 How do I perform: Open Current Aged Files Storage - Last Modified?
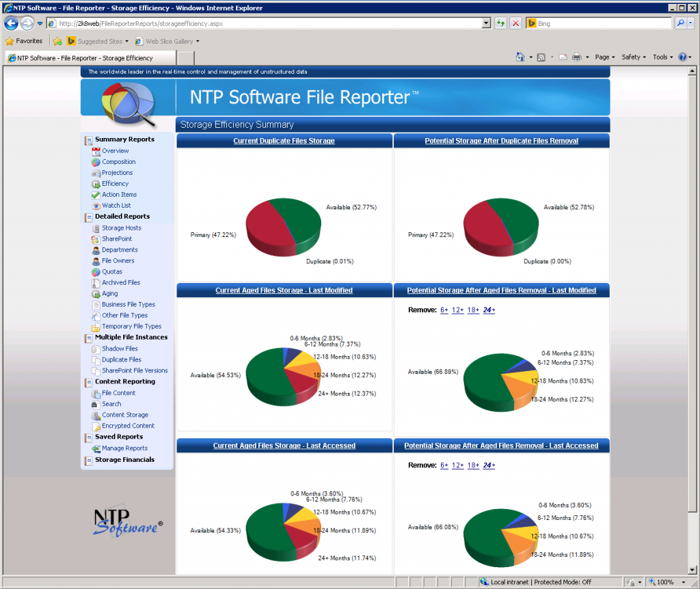tap(284, 290)
